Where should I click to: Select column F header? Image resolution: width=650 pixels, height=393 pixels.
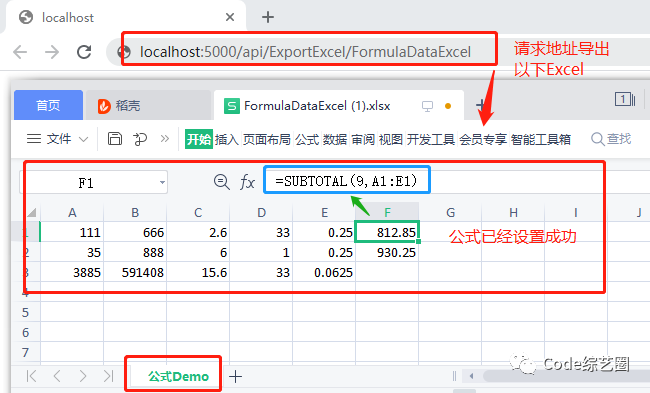[x=387, y=213]
